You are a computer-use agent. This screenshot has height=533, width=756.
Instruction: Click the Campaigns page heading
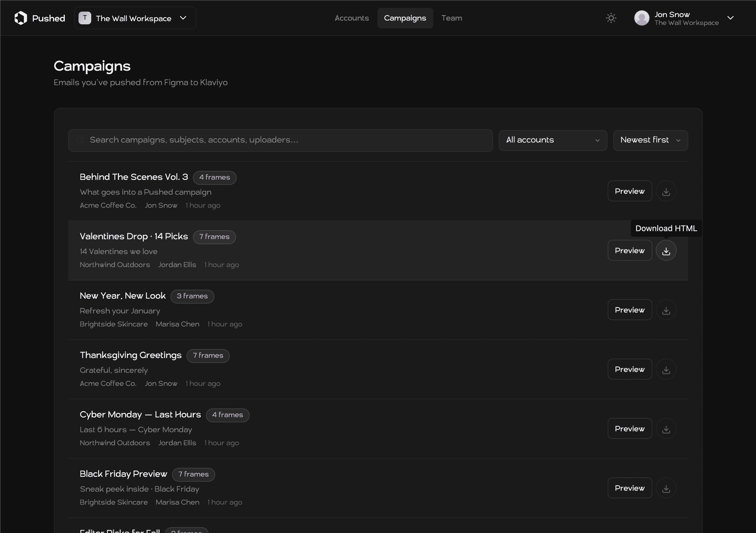pyautogui.click(x=92, y=67)
